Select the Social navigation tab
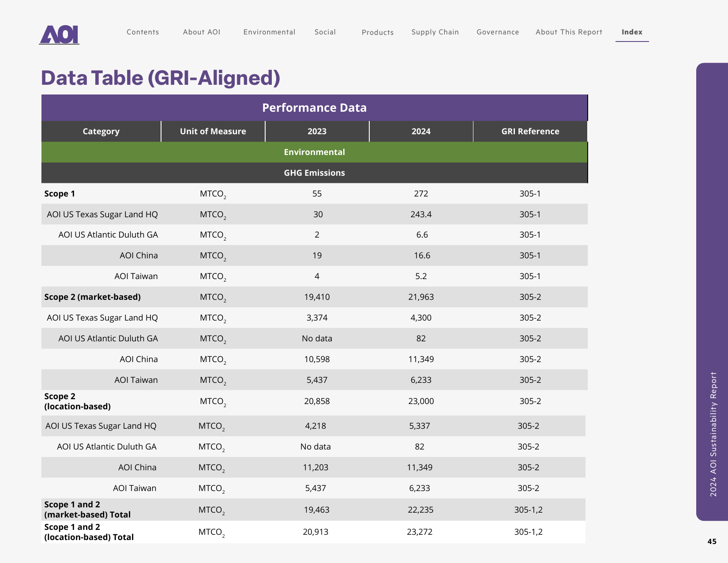This screenshot has width=728, height=563. pyautogui.click(x=325, y=32)
